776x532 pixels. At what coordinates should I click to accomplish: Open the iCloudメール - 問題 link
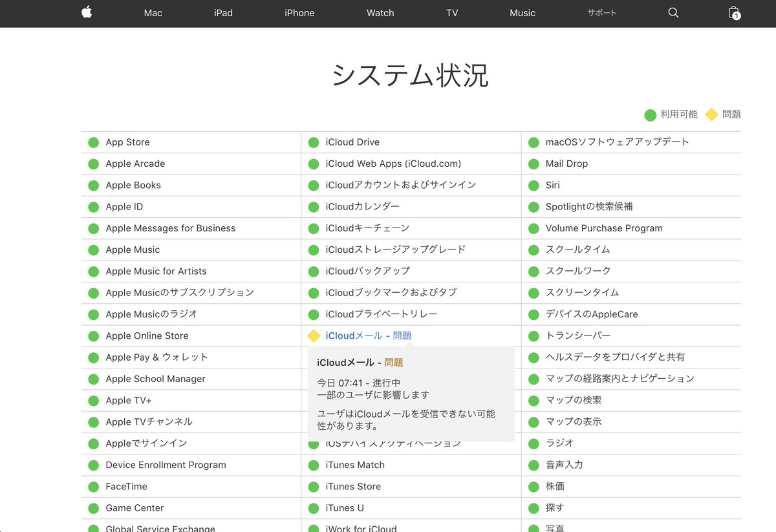pos(369,335)
